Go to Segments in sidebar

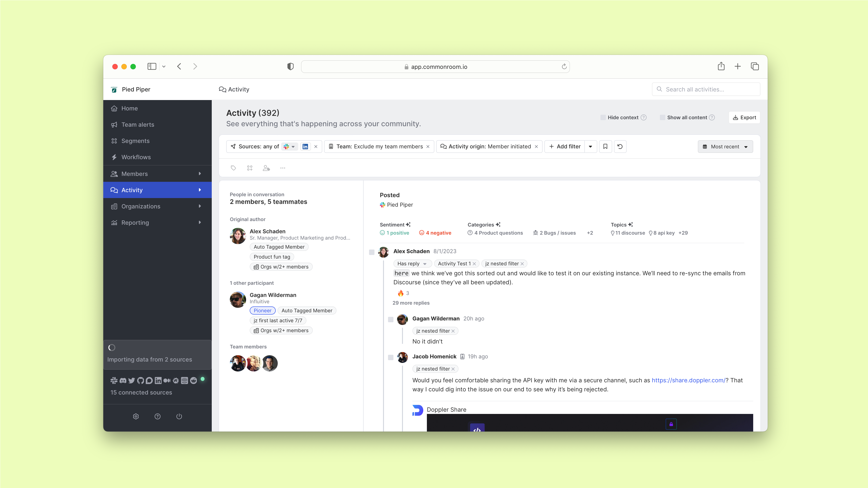[x=135, y=141]
